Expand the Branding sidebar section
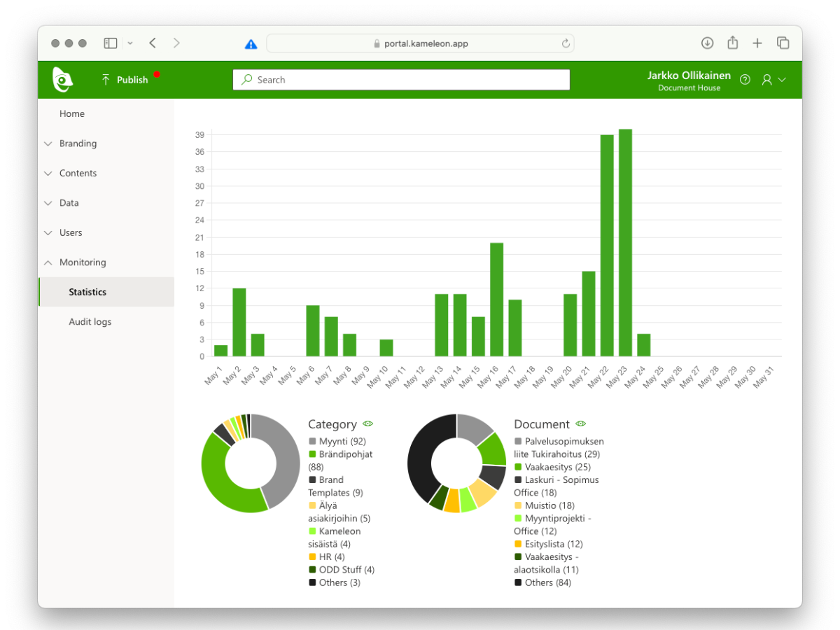This screenshot has height=630, width=840. [x=78, y=143]
